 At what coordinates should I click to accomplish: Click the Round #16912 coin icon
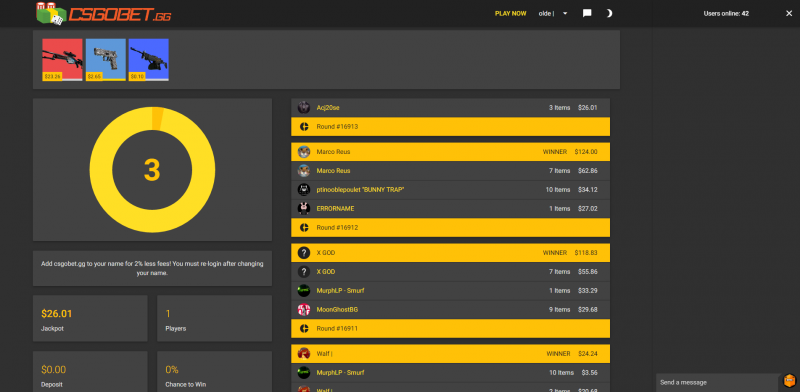coord(304,228)
